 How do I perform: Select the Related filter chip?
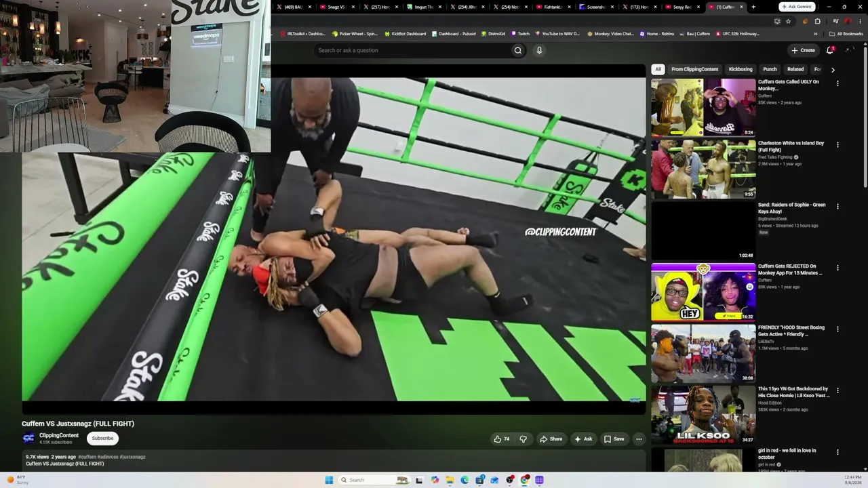click(x=795, y=69)
